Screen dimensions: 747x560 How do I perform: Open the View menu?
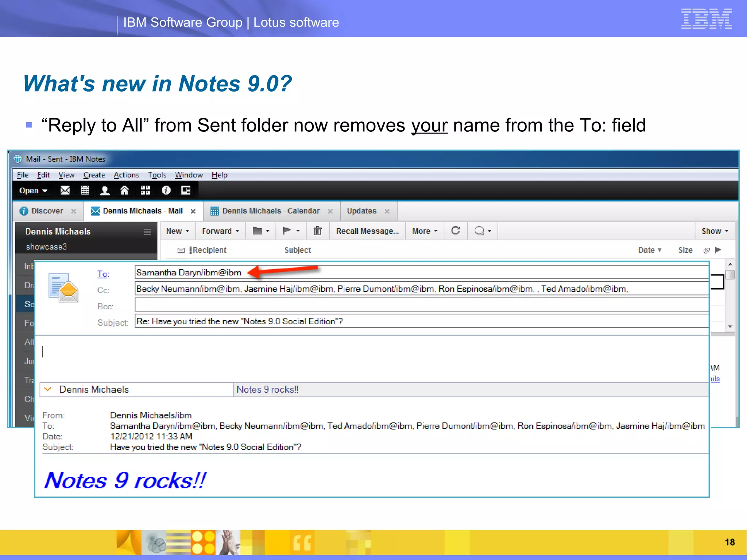[x=66, y=175]
